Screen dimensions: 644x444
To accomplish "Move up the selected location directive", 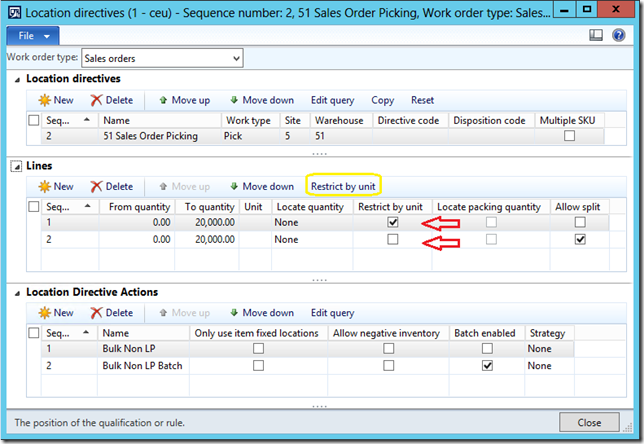I will (183, 100).
